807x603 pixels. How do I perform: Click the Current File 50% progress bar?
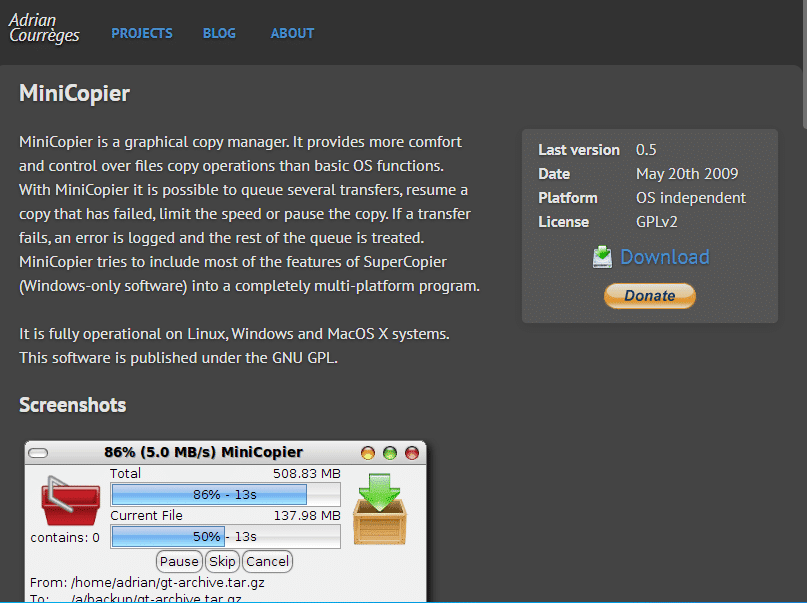click(x=225, y=537)
